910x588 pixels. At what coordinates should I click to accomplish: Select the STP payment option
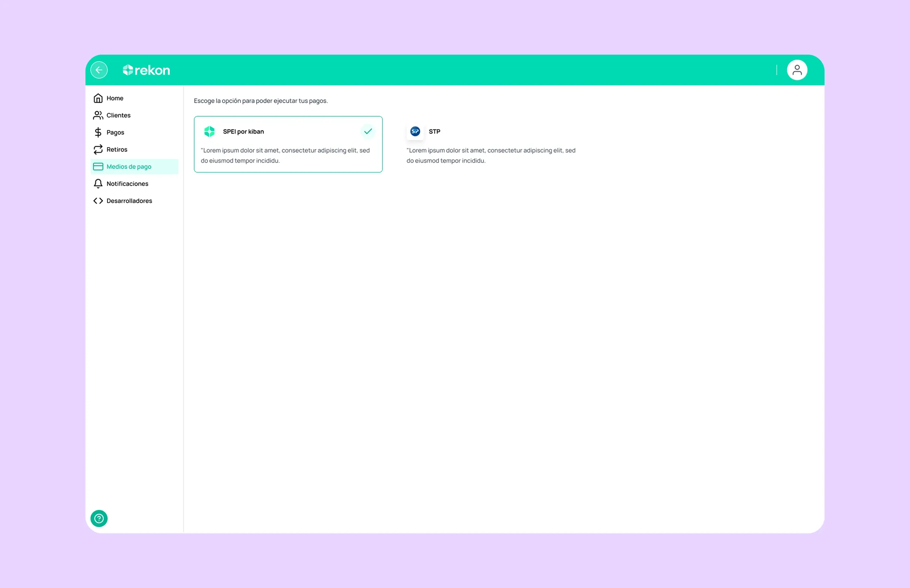point(492,144)
